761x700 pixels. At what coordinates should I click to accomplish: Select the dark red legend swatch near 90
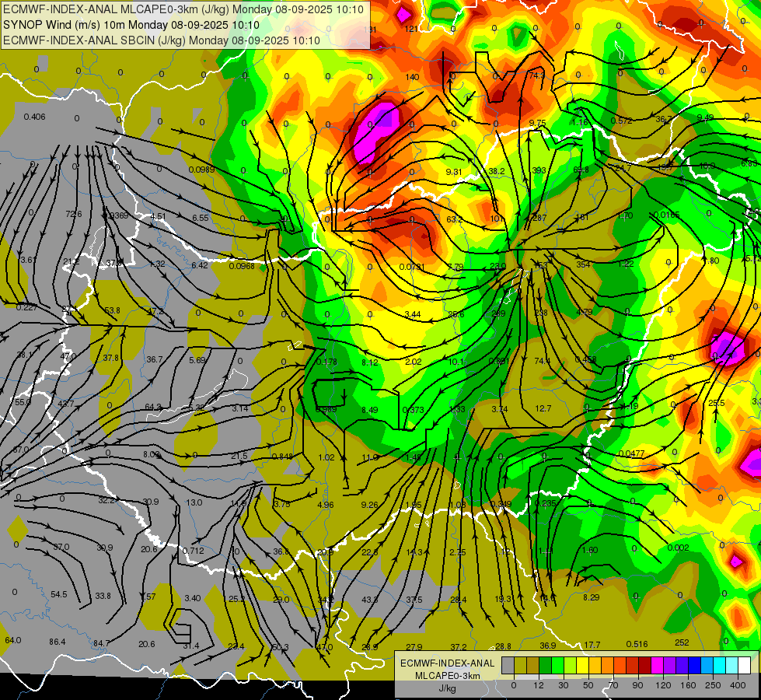click(645, 665)
